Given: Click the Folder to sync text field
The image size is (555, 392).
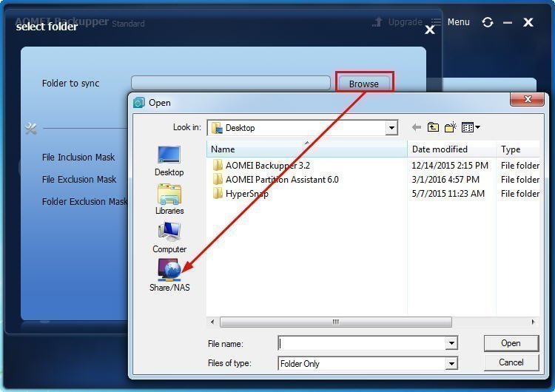Looking at the screenshot, I should (x=231, y=83).
